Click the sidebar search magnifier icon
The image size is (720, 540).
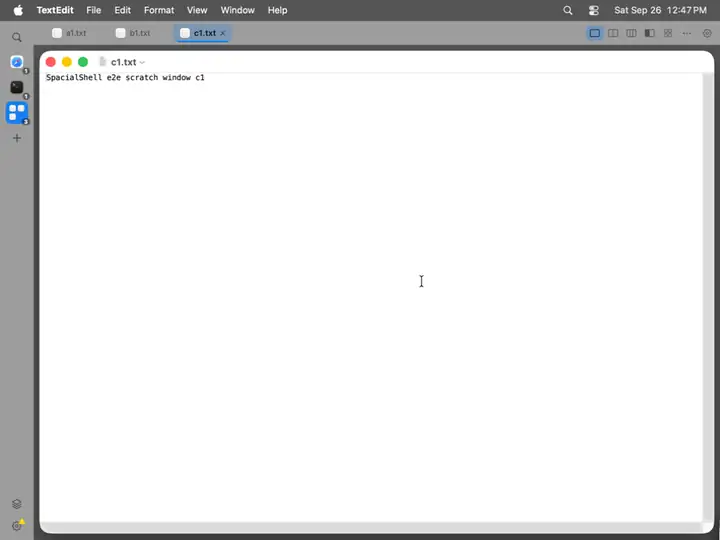coord(17,37)
